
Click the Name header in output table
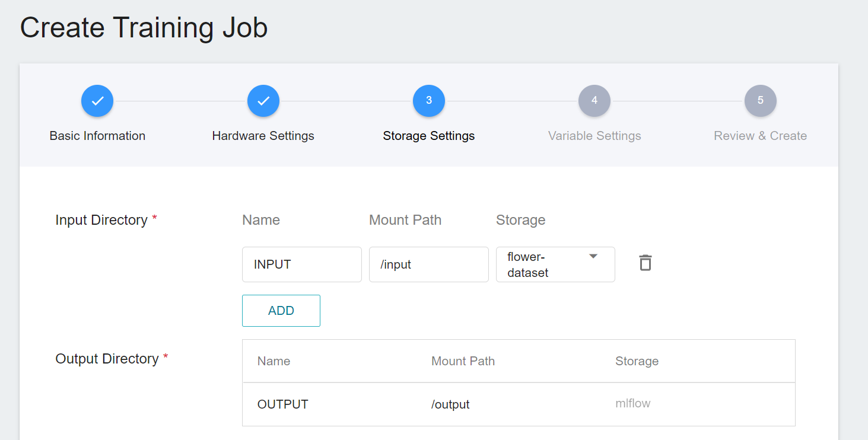[x=274, y=361]
